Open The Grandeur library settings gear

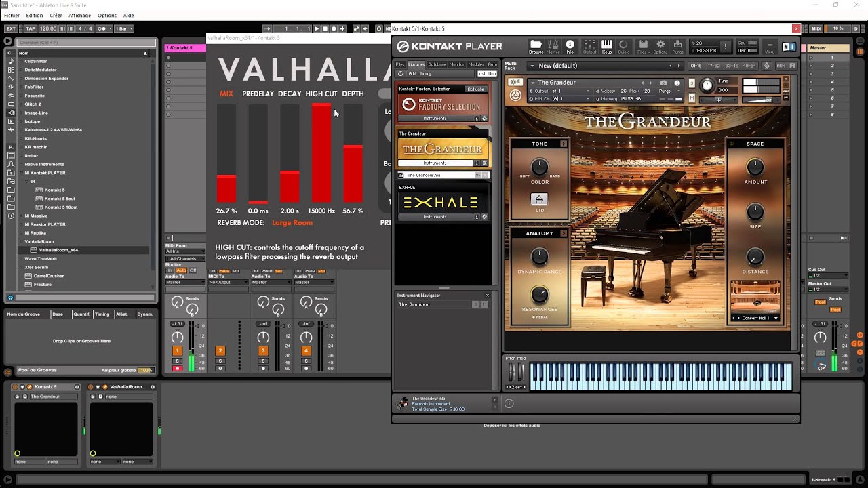coord(484,163)
